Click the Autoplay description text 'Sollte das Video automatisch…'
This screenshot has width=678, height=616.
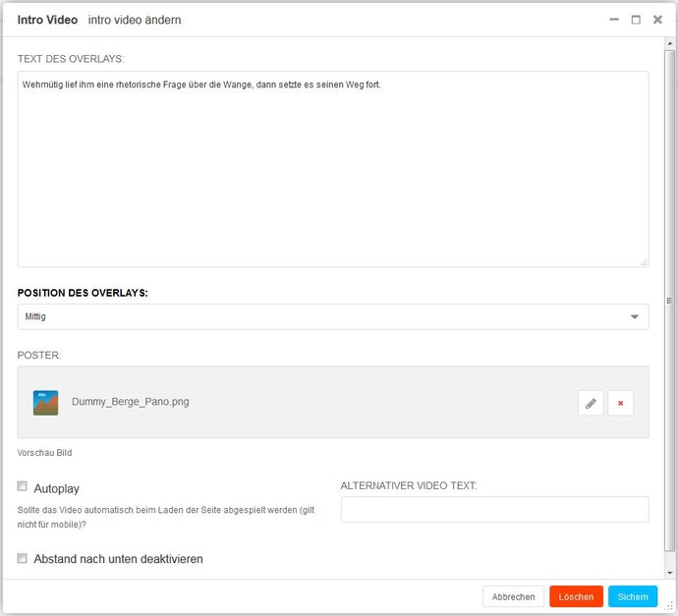[166, 517]
